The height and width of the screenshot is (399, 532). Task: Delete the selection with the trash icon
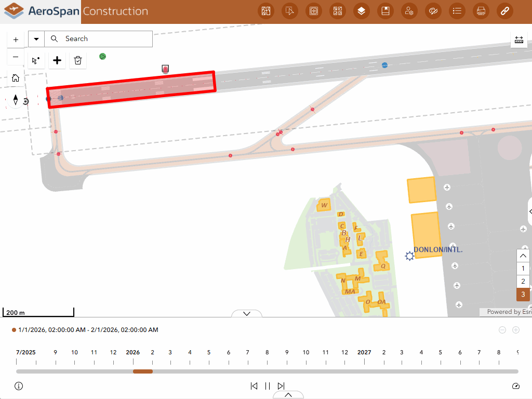pyautogui.click(x=78, y=60)
